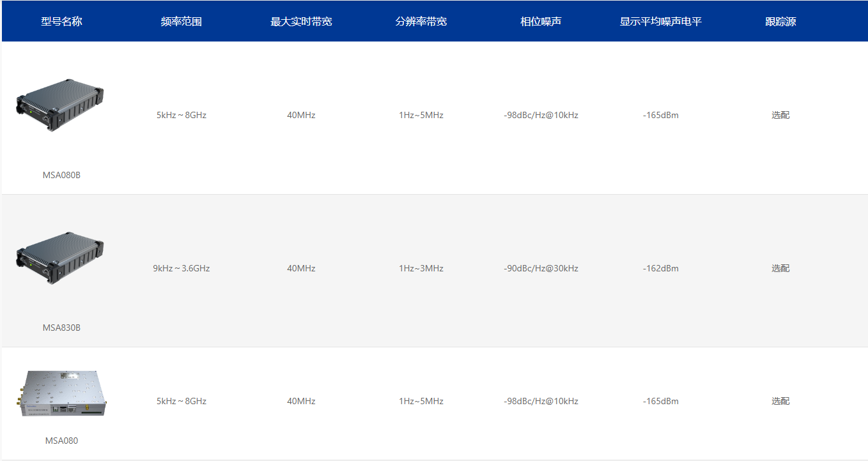Click the -90dBc/Hz@30kHz phase noise value
The height and width of the screenshot is (461, 868).
click(540, 268)
